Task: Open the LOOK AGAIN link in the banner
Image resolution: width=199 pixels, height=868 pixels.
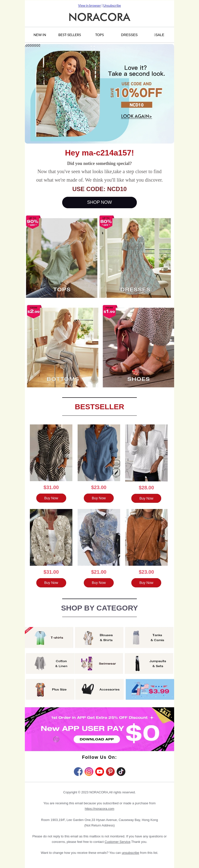Action: [x=136, y=116]
